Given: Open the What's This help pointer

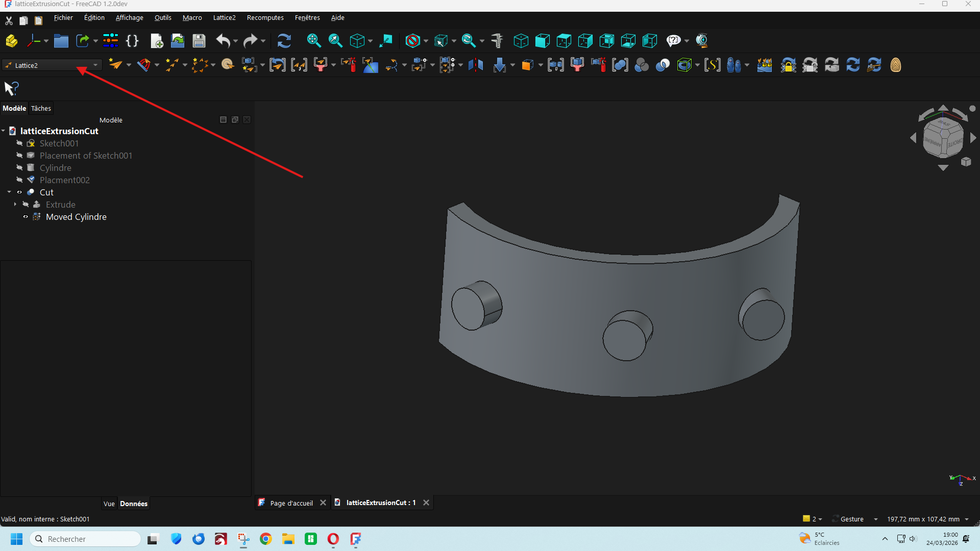Looking at the screenshot, I should [11, 88].
